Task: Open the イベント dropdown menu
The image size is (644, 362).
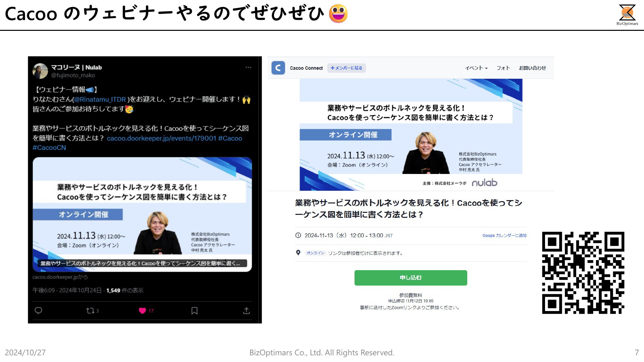Action: [476, 68]
